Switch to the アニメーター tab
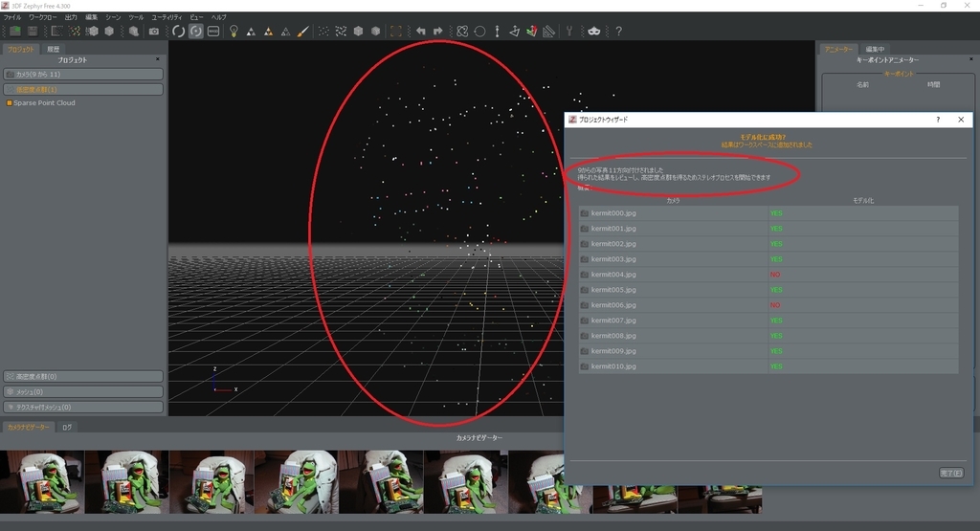The height and width of the screenshot is (531, 980). 838,49
